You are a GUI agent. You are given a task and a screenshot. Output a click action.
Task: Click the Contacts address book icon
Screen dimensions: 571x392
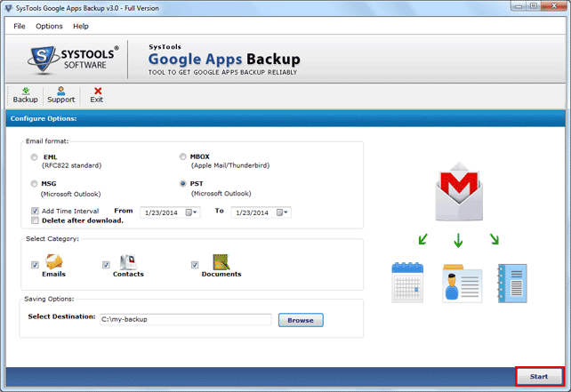[x=128, y=261]
